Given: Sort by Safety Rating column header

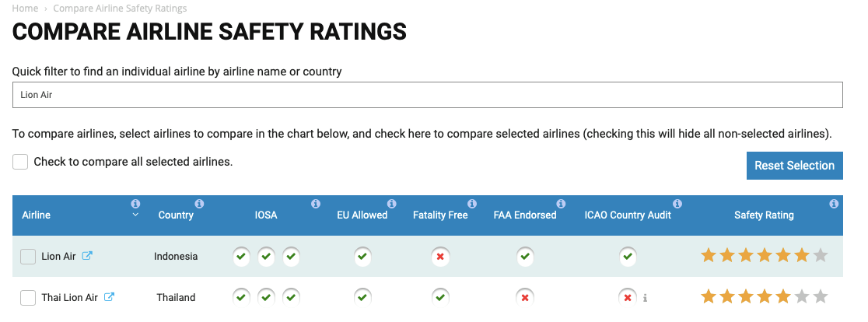Looking at the screenshot, I should [x=764, y=215].
